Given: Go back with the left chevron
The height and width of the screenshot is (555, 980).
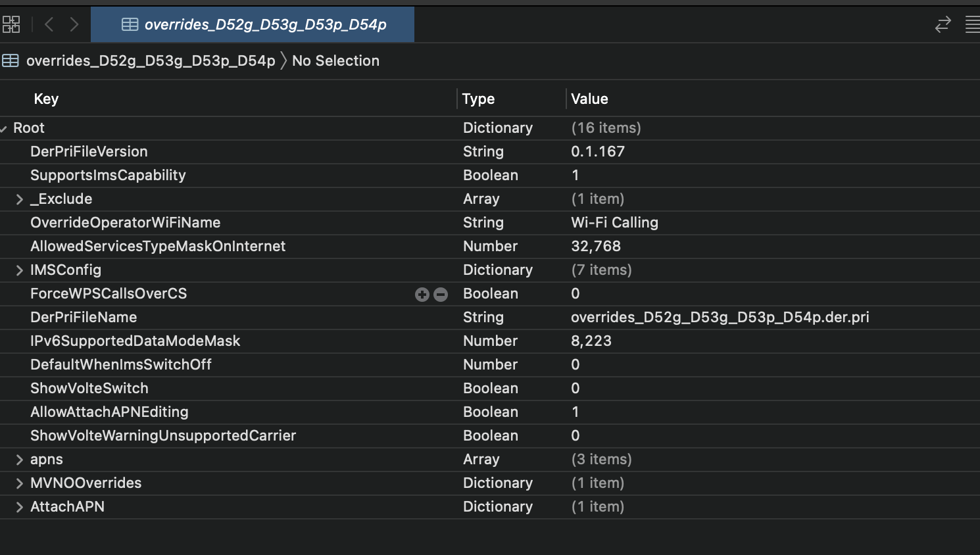Looking at the screenshot, I should tap(49, 24).
